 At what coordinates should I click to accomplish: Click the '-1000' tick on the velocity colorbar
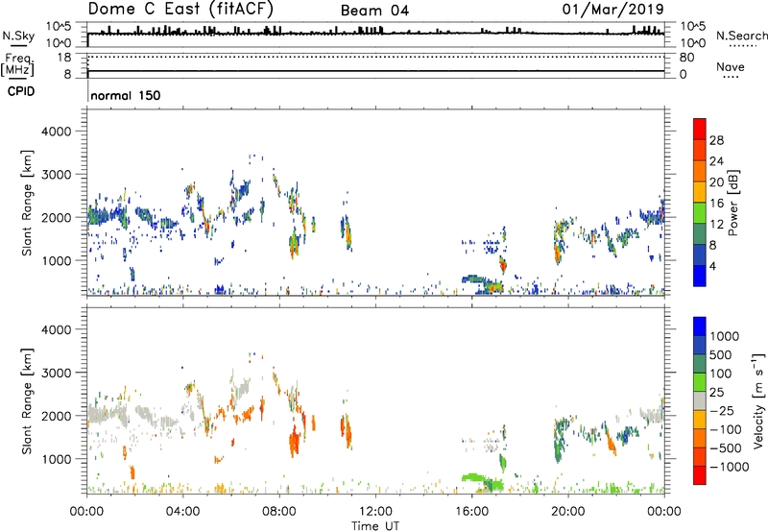tap(729, 467)
